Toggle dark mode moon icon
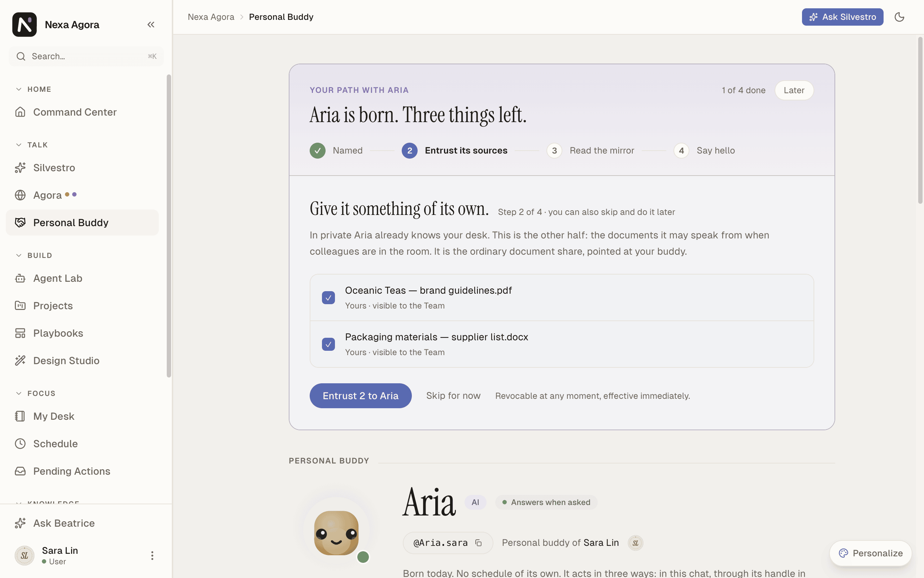 [x=899, y=17]
